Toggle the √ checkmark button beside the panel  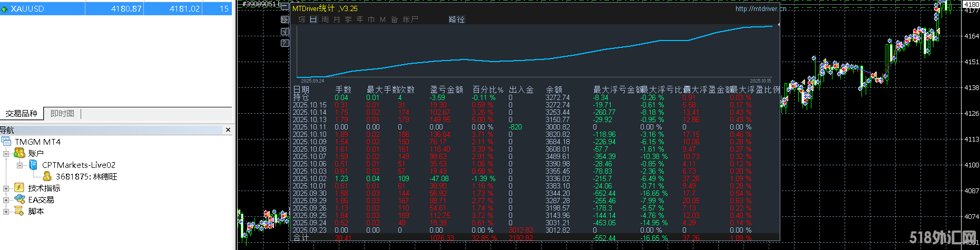coord(285,32)
